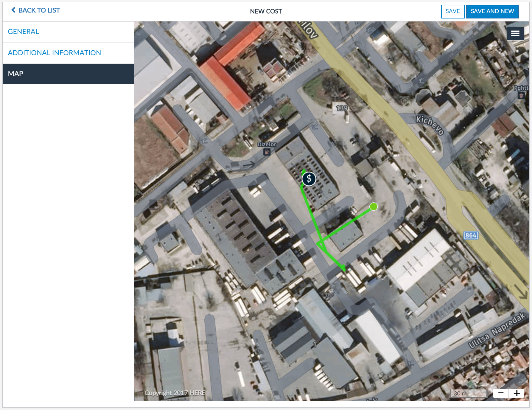Click the green circle route point
Screen dimensions: 532x410
pos(373,206)
